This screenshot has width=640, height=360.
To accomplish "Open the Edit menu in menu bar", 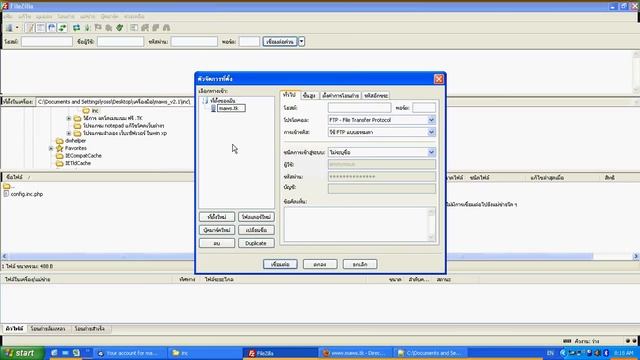I will (24, 17).
